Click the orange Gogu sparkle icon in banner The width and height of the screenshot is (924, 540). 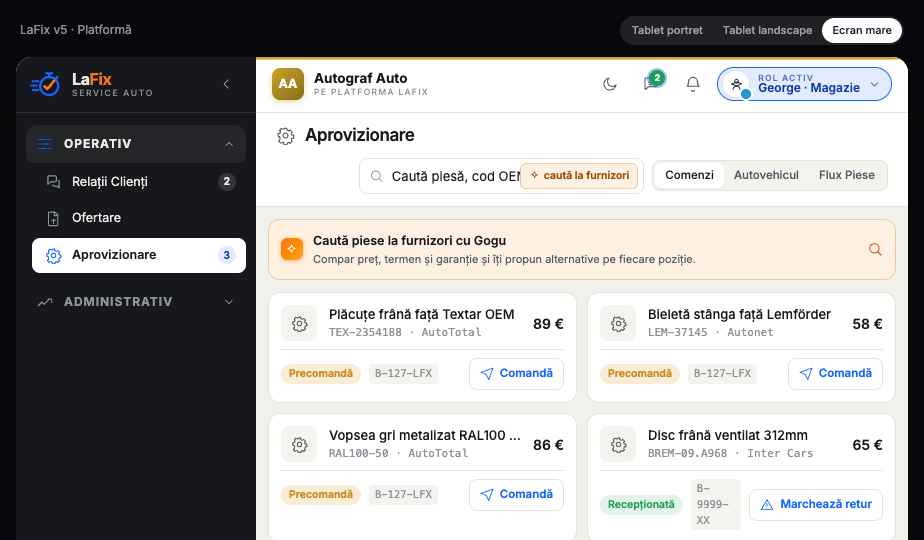292,249
